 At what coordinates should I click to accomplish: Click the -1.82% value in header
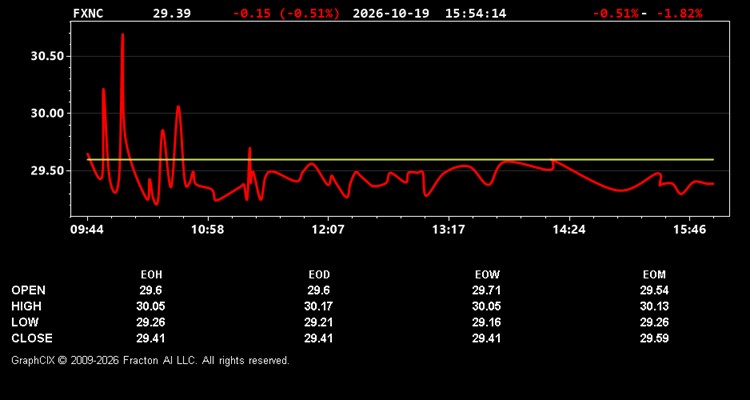click(679, 13)
